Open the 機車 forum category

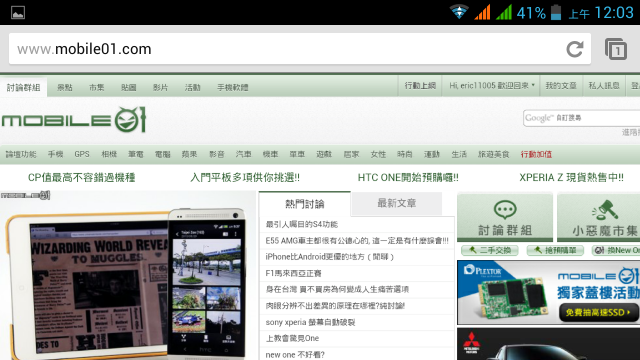pyautogui.click(x=270, y=154)
